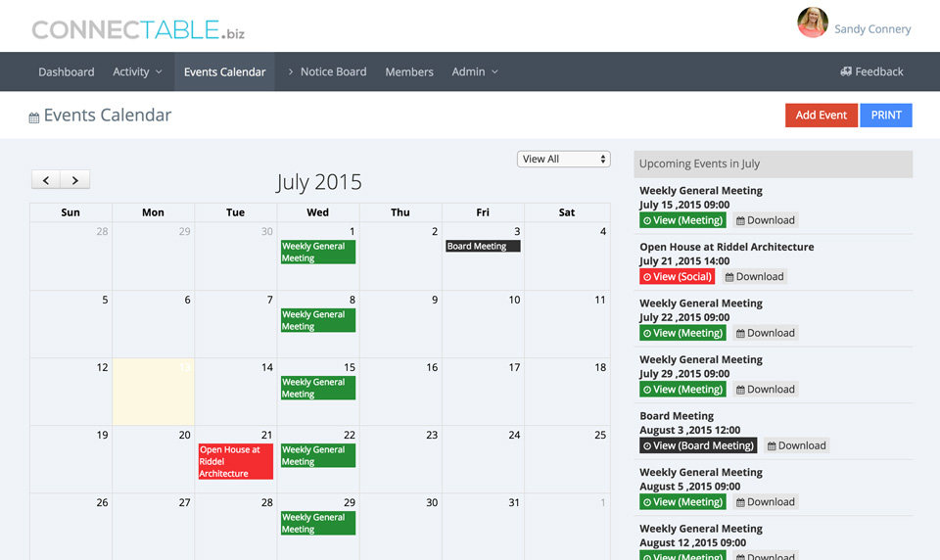The width and height of the screenshot is (940, 560).
Task: Open the red Open House event on July 21
Action: (235, 462)
